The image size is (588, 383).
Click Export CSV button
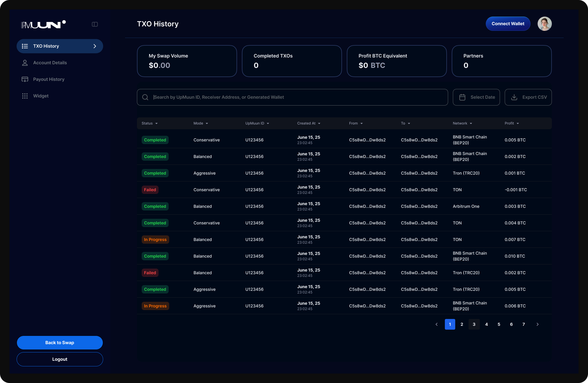tap(528, 97)
